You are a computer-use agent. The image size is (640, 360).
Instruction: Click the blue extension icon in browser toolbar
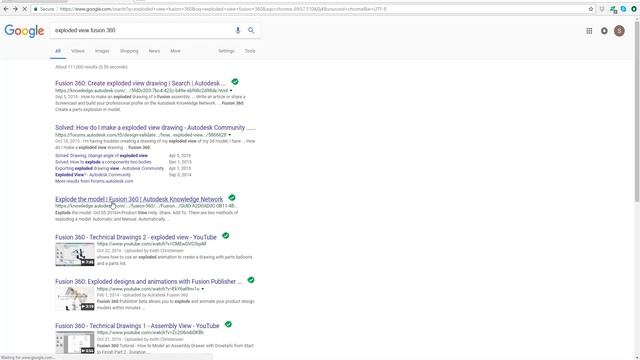tap(623, 9)
